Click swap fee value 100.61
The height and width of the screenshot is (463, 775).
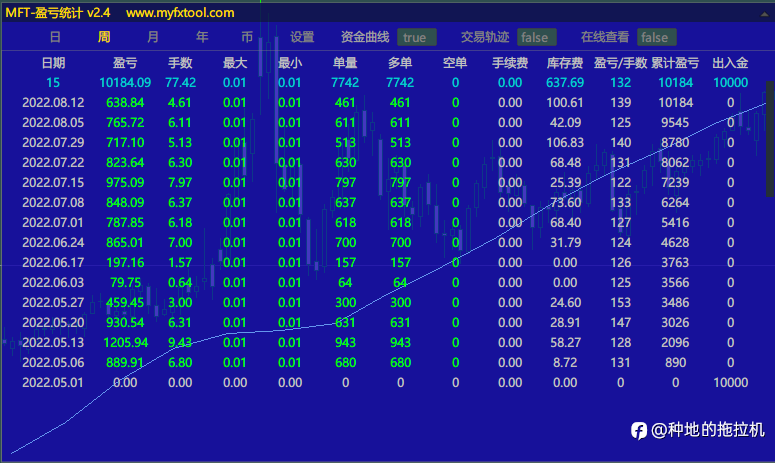(x=565, y=103)
